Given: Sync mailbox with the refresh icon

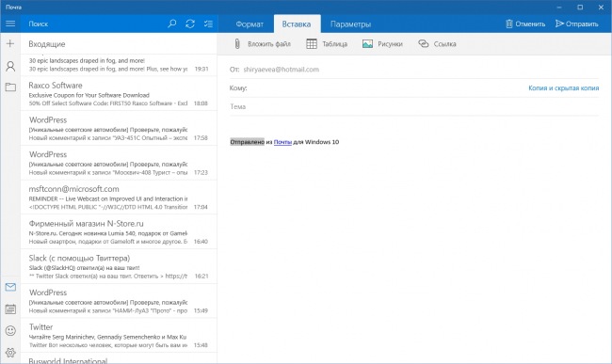Looking at the screenshot, I should point(190,24).
